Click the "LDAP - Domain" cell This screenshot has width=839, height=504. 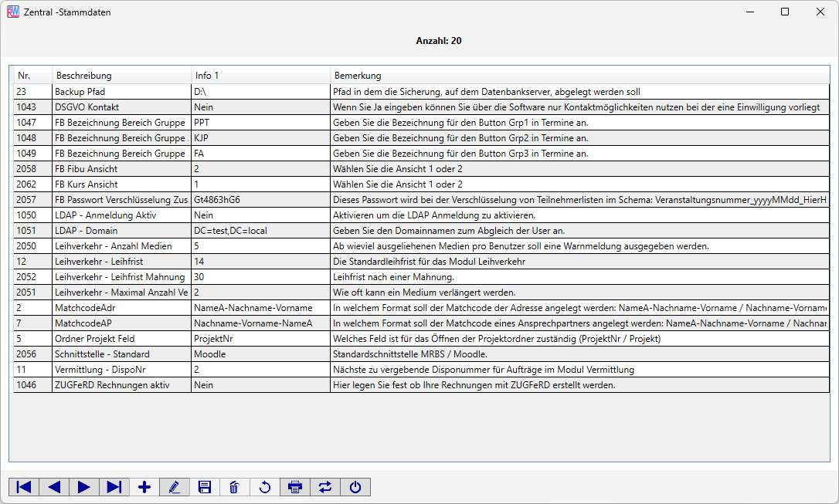pos(121,231)
